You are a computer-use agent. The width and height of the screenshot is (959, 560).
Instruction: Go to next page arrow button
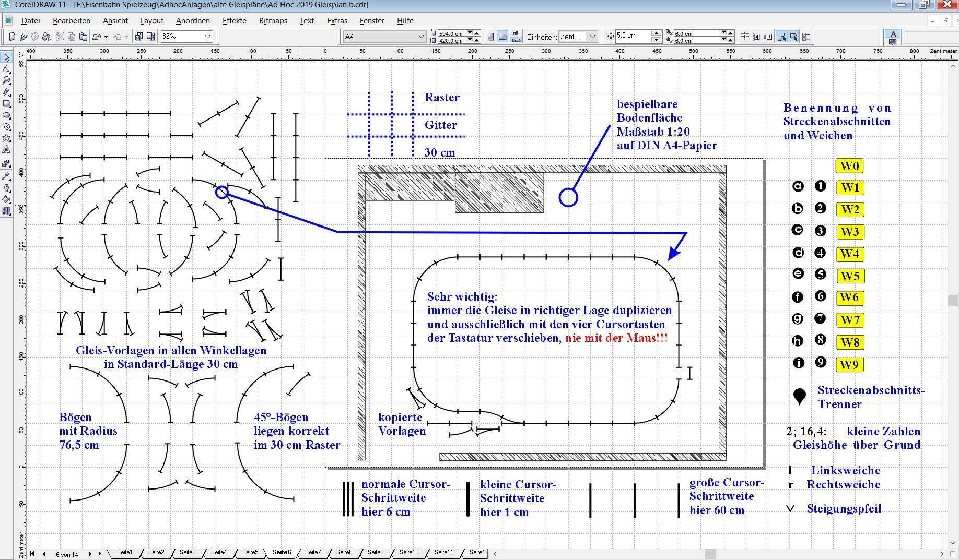90,554
